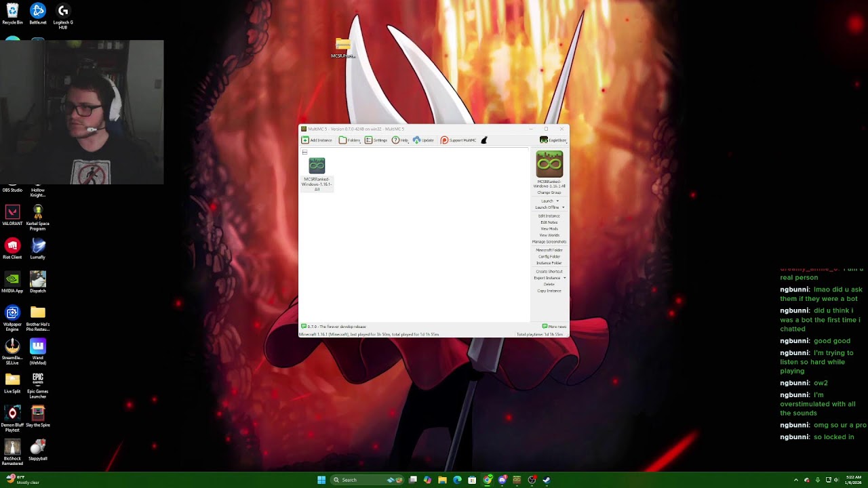Click Edit Instance
This screenshot has height=488, width=868.
point(549,216)
